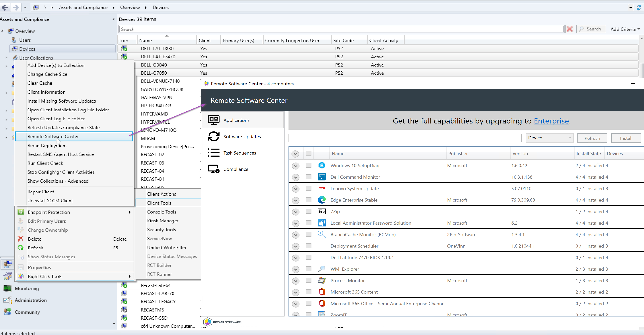Click the Remote Software Center filter text box
The width and height of the screenshot is (644, 335).
click(405, 138)
